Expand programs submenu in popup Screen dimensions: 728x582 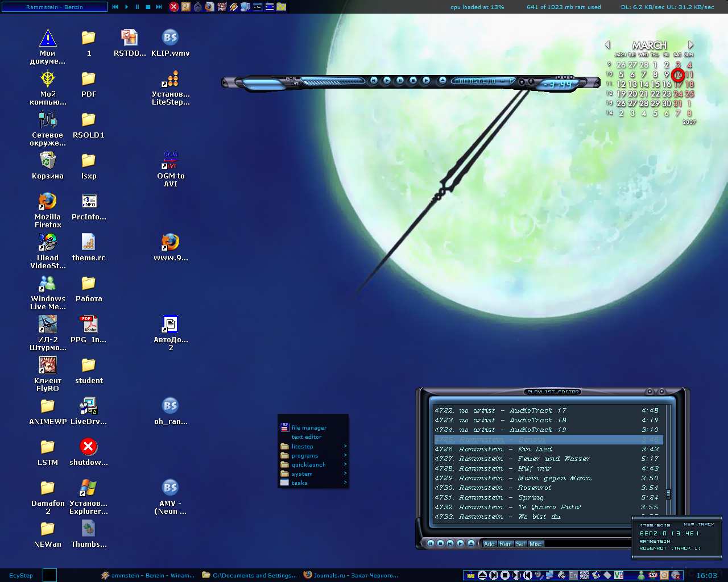(x=313, y=455)
